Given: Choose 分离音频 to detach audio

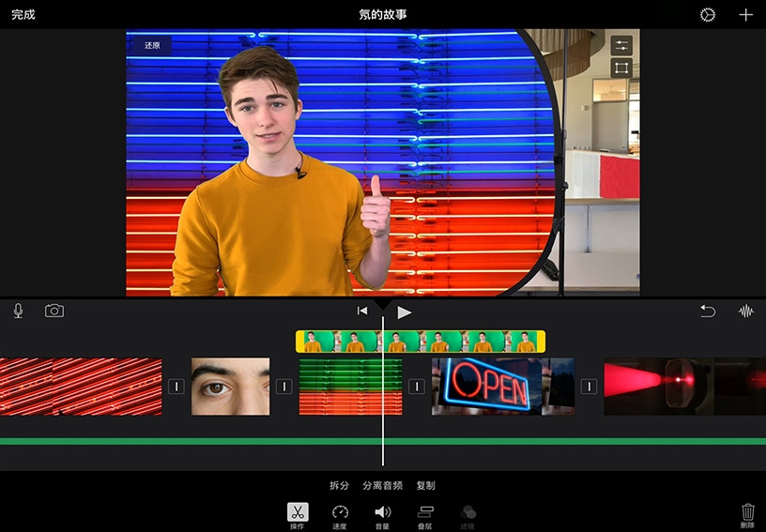Looking at the screenshot, I should click(382, 485).
